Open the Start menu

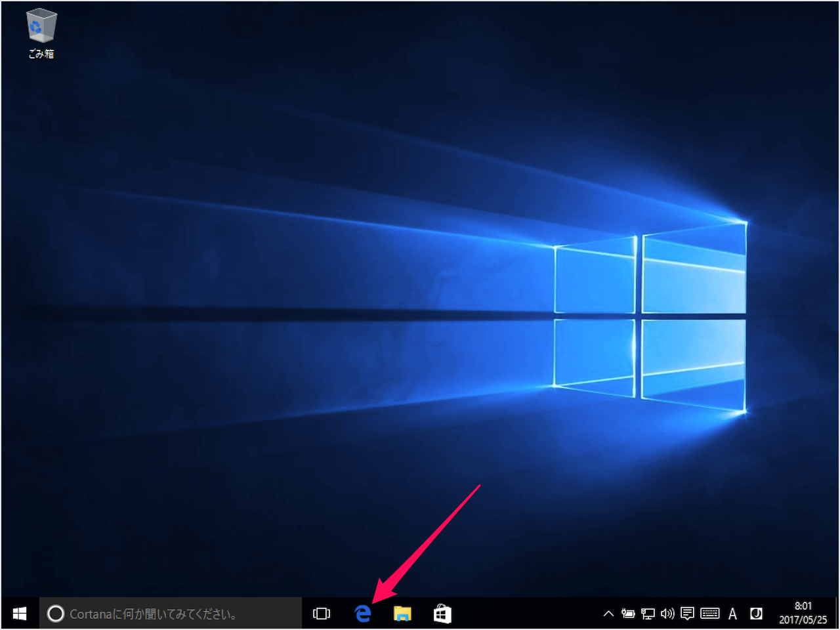tap(18, 614)
